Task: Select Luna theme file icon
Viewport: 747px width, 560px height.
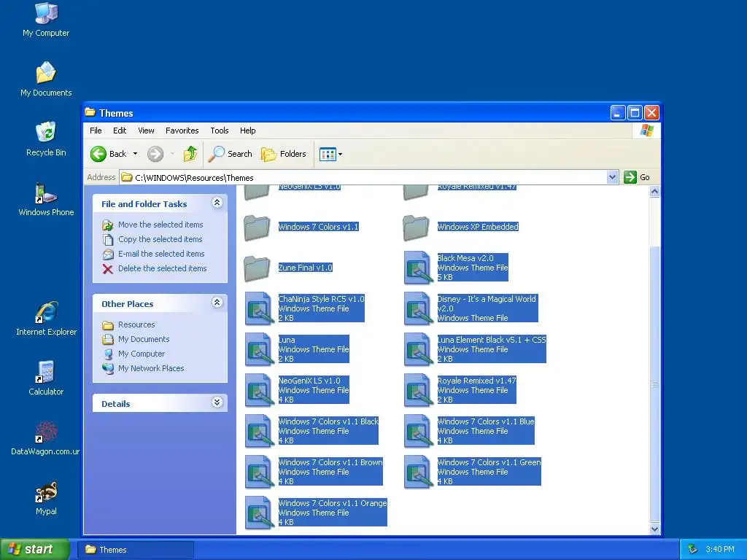Action: coord(259,349)
